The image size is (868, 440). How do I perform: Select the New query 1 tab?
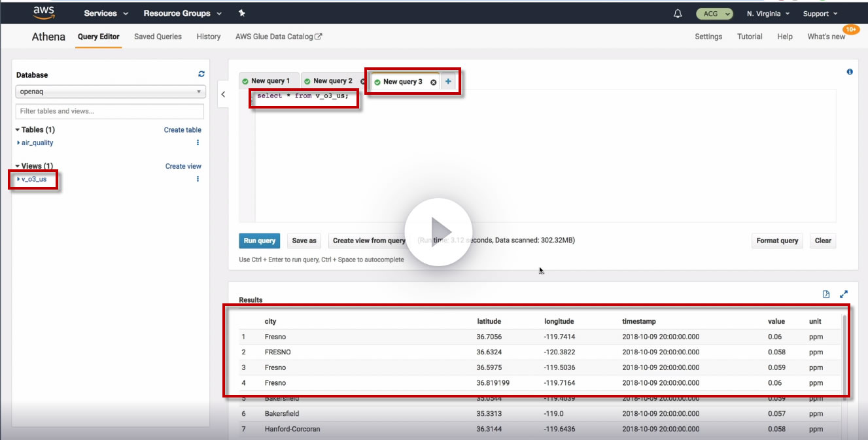pos(269,81)
